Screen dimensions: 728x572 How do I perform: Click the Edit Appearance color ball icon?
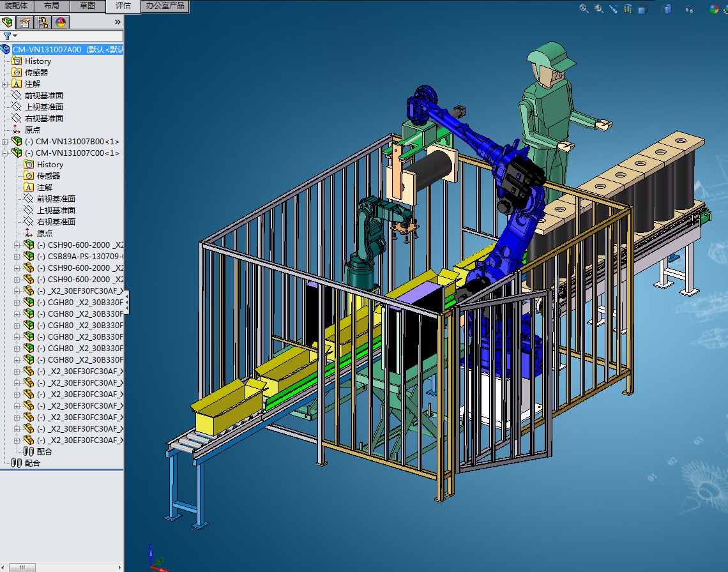(713, 8)
